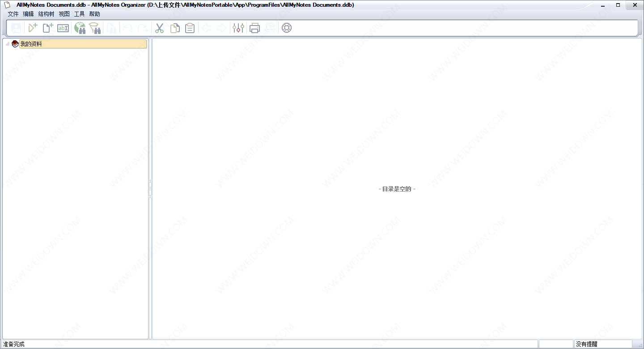Image resolution: width=644 pixels, height=349 pixels.
Task: Select the 我的资料 tree node
Action: (x=83, y=44)
